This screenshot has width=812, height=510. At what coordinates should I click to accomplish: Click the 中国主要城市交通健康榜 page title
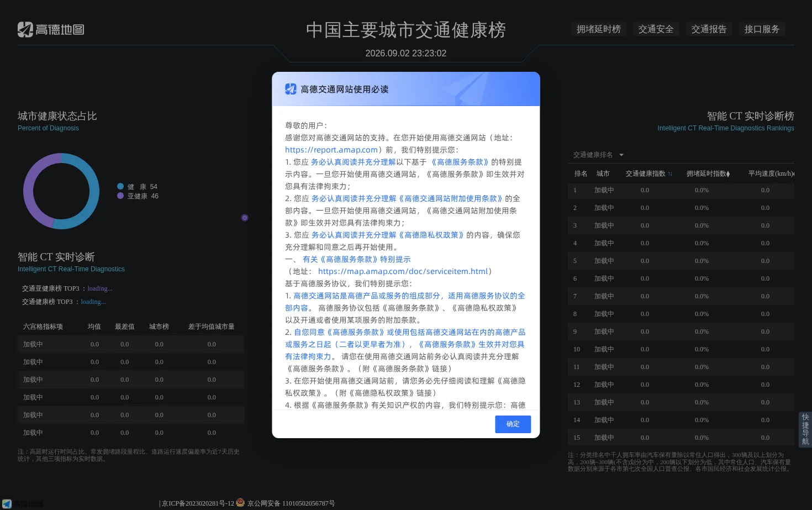406,30
